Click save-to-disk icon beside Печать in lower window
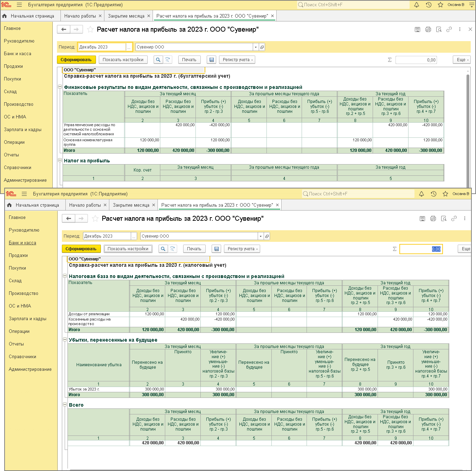 pyautogui.click(x=217, y=249)
